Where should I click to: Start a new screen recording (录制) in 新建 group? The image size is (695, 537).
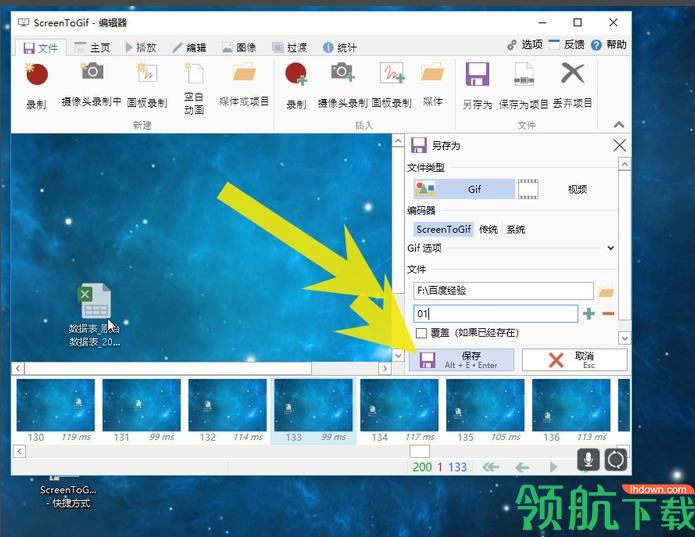tap(36, 86)
